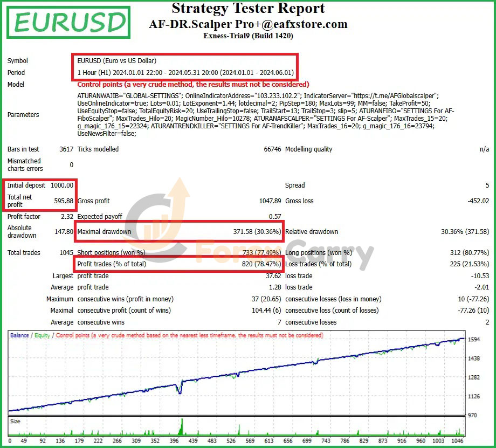
Task: Select the Initial deposit value 1000.00
Action: [62, 185]
